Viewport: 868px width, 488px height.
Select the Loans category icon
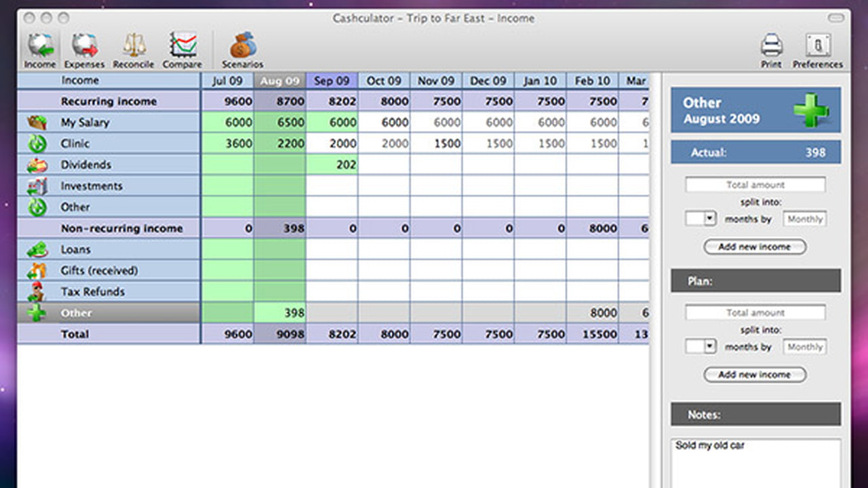[x=37, y=249]
